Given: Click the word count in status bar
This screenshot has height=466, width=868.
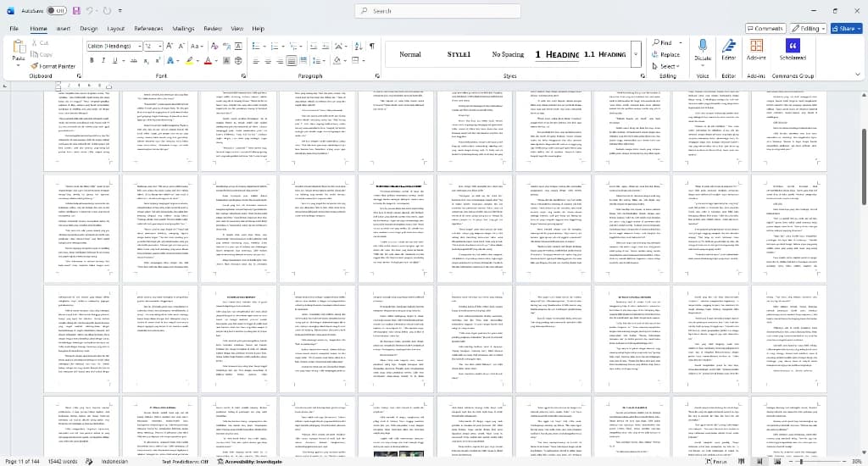Looking at the screenshot, I should [63, 461].
